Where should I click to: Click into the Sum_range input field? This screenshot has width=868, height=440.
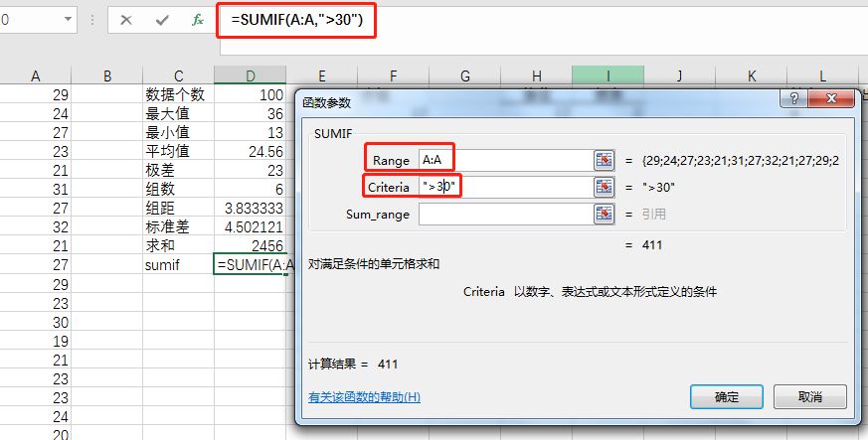tap(506, 215)
